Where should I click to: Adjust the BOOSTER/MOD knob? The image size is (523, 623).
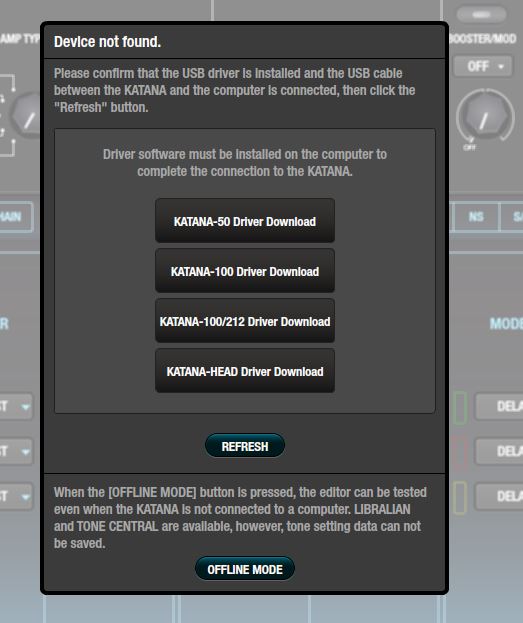[x=485, y=117]
